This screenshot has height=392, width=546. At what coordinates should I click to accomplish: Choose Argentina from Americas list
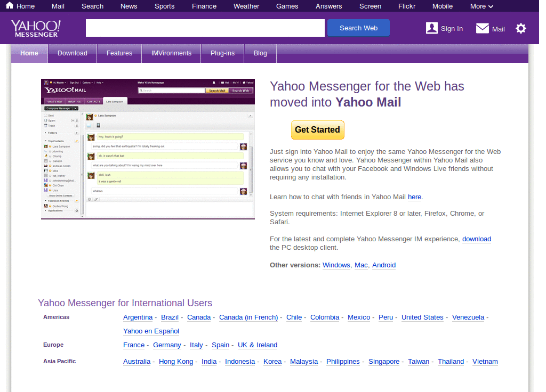tap(138, 317)
